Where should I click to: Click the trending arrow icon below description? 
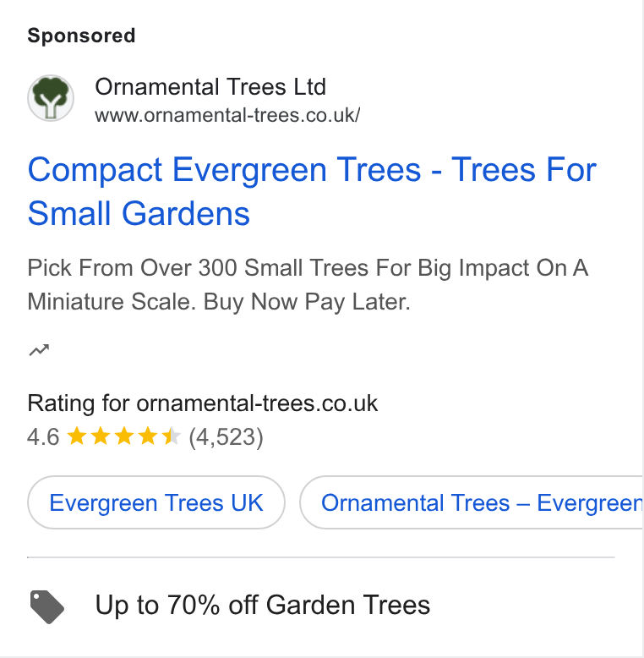pyautogui.click(x=39, y=349)
